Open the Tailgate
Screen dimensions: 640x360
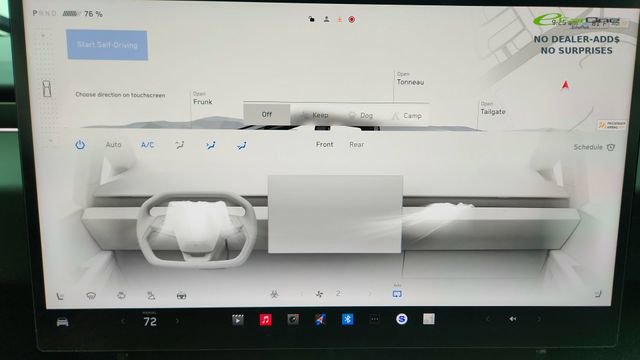(493, 109)
